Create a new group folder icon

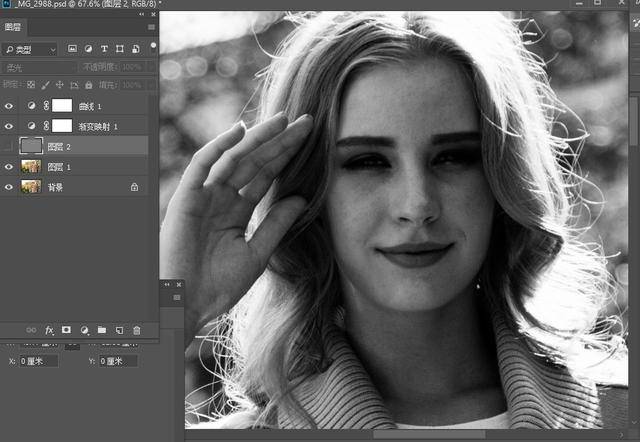coord(102,330)
